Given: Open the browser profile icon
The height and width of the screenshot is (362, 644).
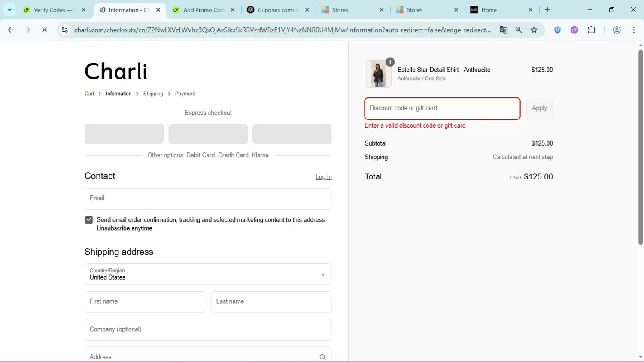Looking at the screenshot, I should tap(617, 30).
